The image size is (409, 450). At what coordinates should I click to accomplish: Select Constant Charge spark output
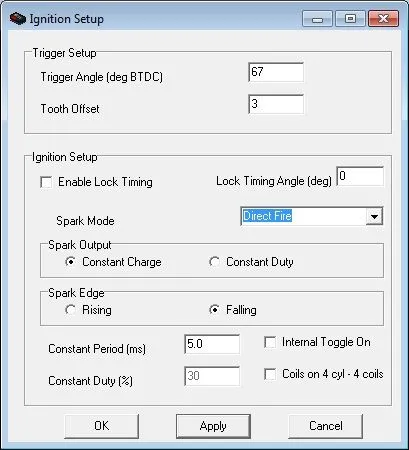[70, 262]
